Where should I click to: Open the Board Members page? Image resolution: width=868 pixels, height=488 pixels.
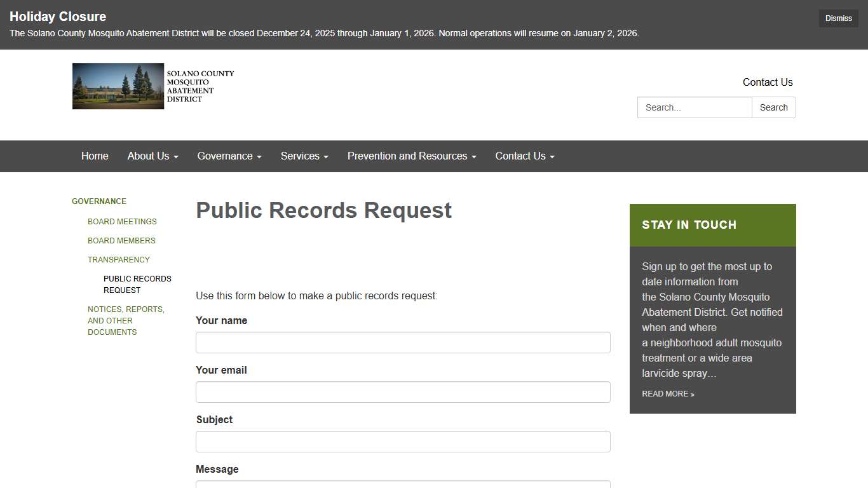click(x=121, y=241)
